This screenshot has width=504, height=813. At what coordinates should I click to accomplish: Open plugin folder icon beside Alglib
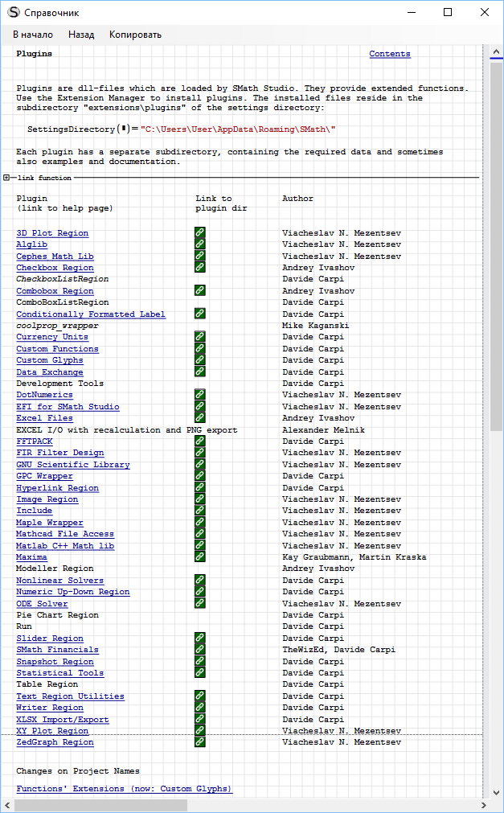(x=199, y=244)
